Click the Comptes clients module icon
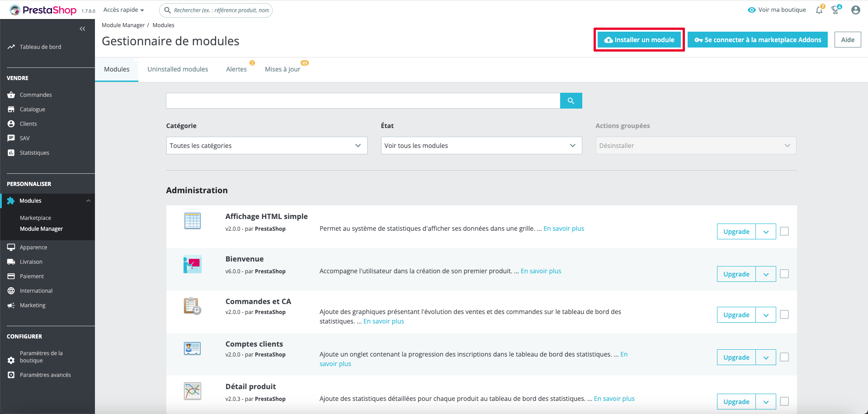Screen dimensions: 868x414 coord(193,348)
